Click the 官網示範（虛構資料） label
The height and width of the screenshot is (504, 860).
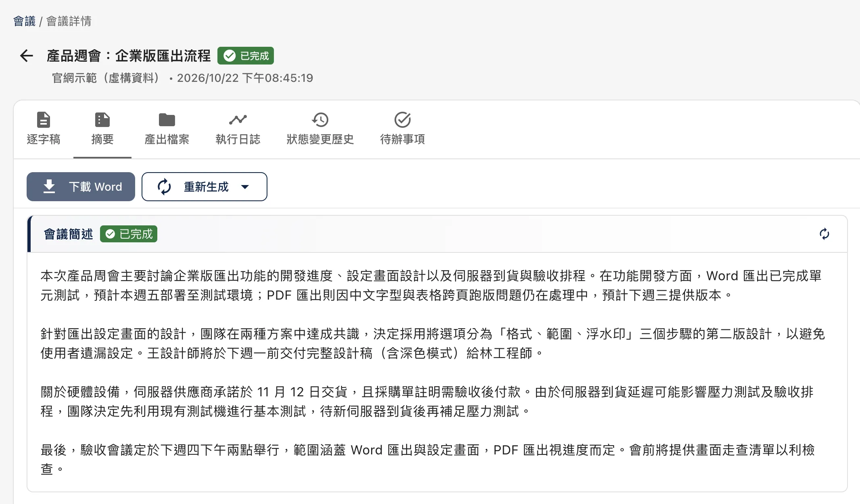[106, 78]
